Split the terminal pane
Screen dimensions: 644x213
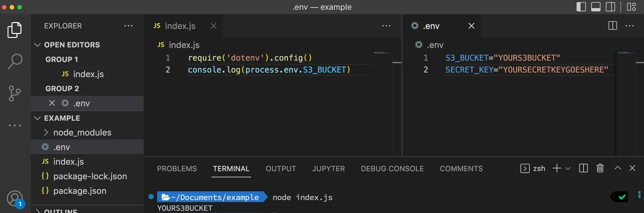583,168
